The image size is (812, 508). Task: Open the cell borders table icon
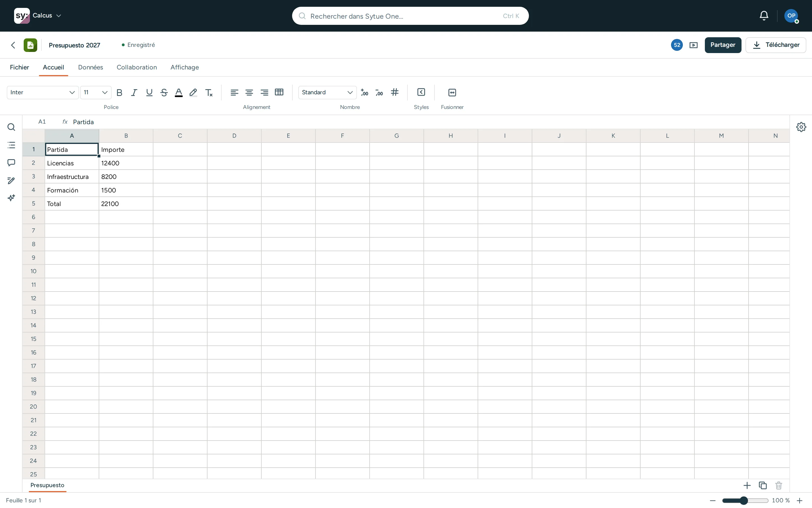279,92
